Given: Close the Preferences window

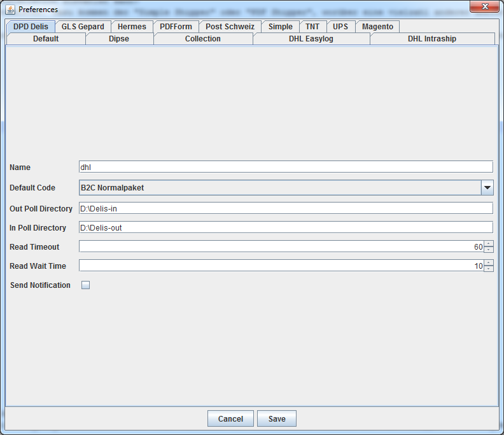Looking at the screenshot, I should [x=485, y=6].
